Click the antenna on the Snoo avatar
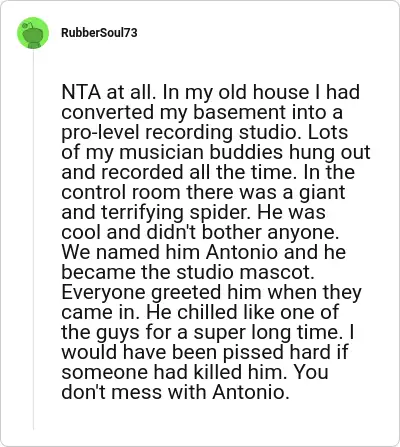The height and width of the screenshot is (447, 400). coord(27,25)
